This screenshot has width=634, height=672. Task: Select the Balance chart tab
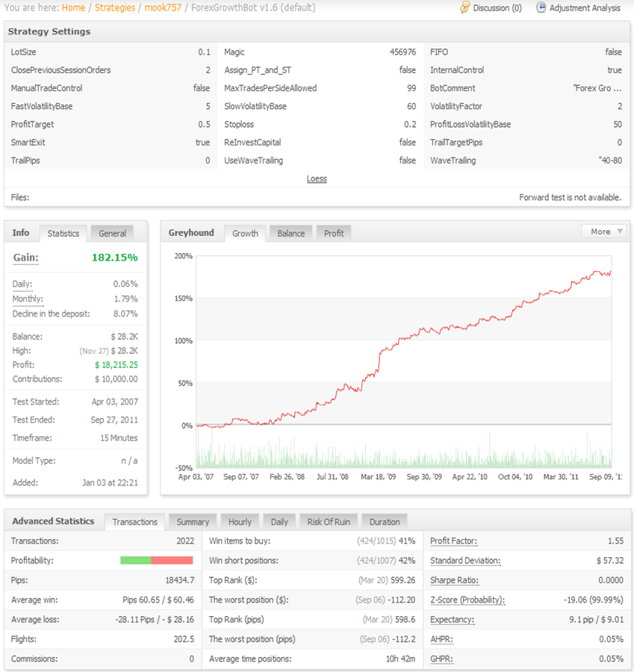pyautogui.click(x=290, y=233)
